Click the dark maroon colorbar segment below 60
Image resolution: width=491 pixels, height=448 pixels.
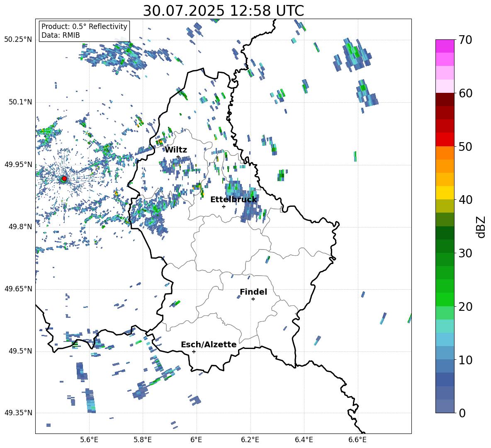[x=445, y=99]
